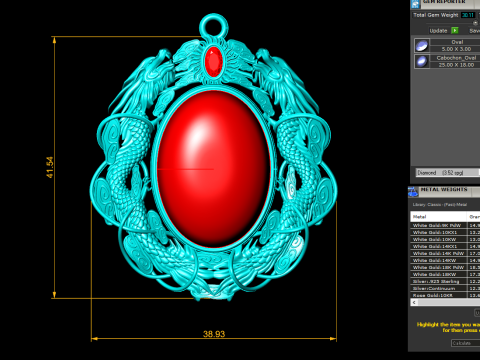Click the small round knob below Total Gem Weight
480x360 pixels.
[475, 23]
